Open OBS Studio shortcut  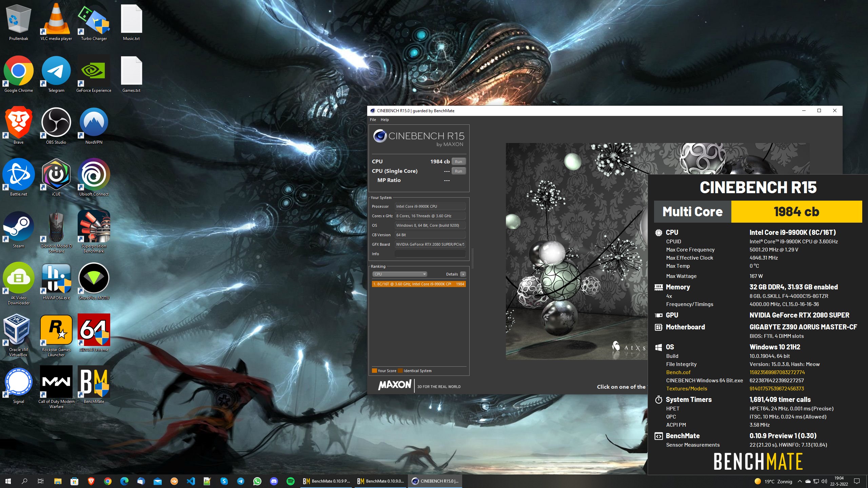[56, 126]
